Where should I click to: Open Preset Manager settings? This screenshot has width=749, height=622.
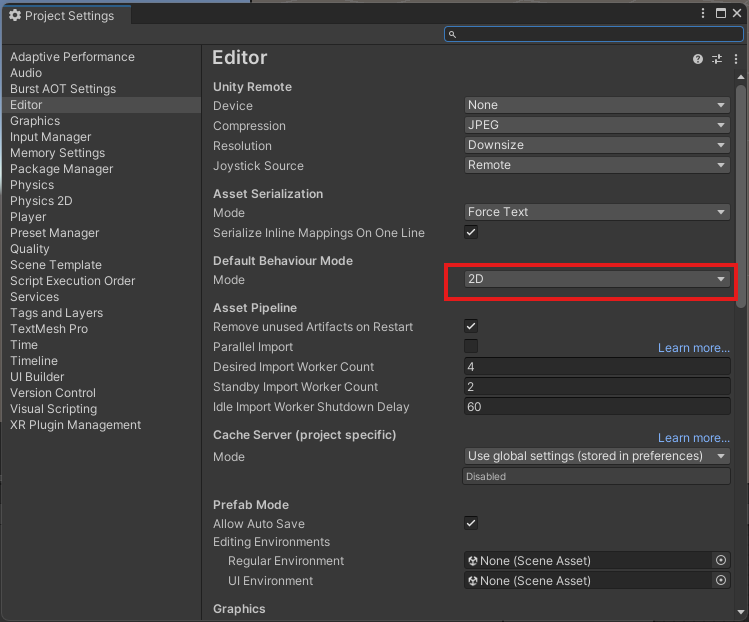(54, 233)
